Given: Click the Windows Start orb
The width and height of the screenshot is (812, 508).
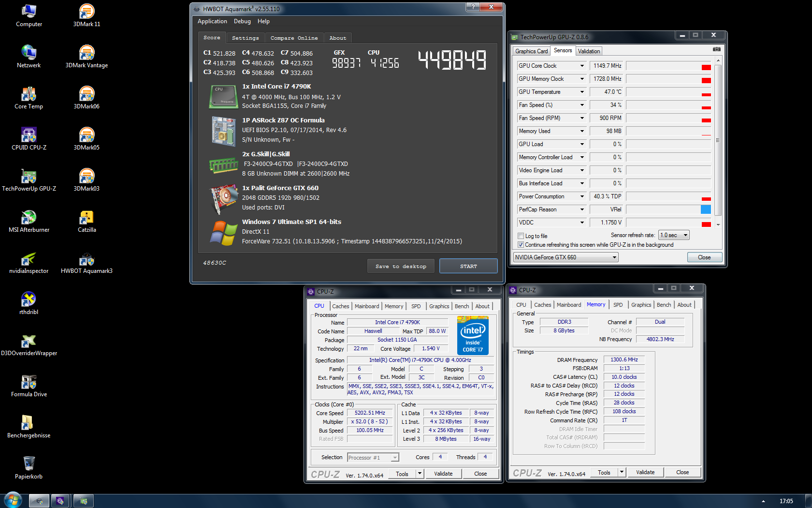Looking at the screenshot, I should click(13, 500).
